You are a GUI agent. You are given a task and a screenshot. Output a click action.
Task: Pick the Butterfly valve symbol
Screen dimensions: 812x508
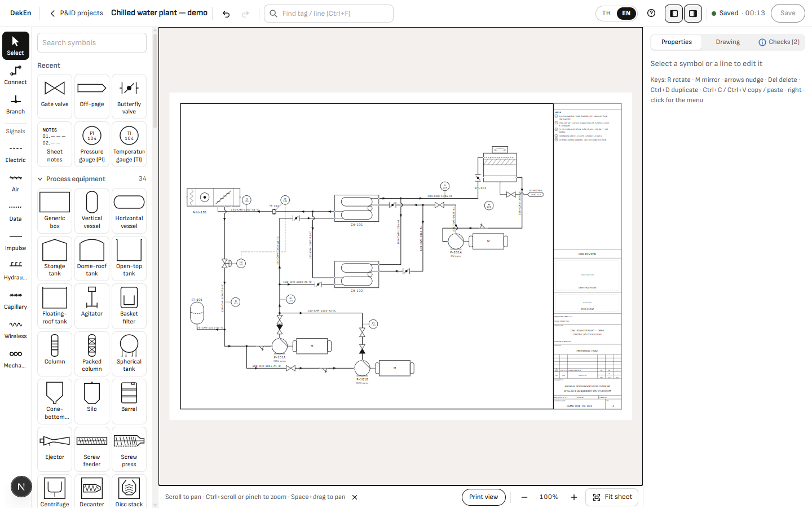[x=129, y=97]
